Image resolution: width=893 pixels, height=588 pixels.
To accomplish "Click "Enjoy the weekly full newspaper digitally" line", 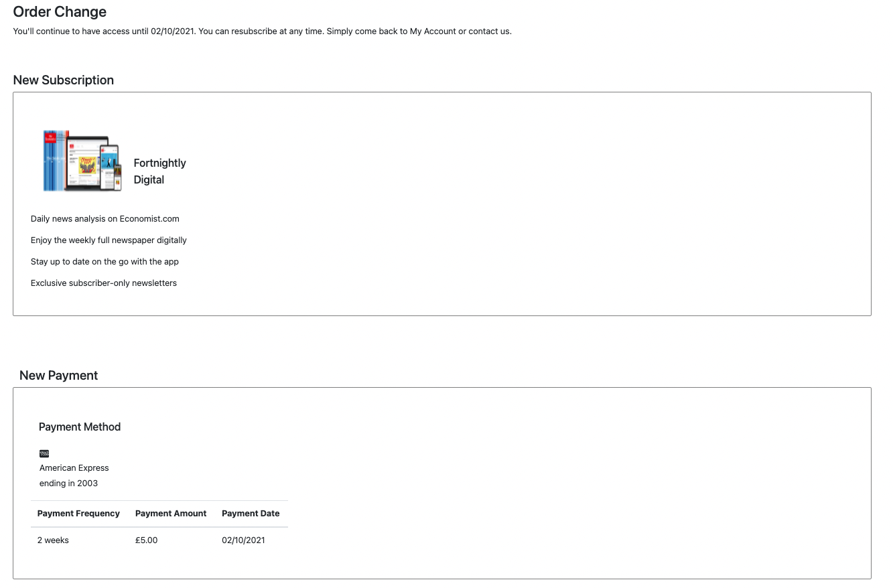I will (x=109, y=240).
